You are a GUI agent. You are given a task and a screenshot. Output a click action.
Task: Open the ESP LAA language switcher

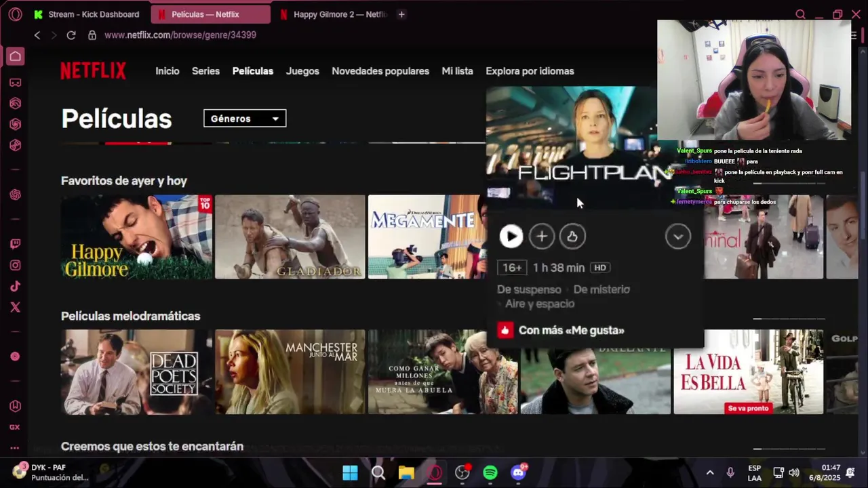tap(754, 472)
